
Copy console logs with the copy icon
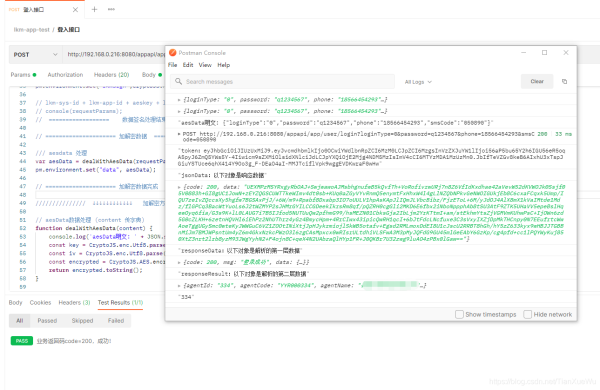coord(564,82)
